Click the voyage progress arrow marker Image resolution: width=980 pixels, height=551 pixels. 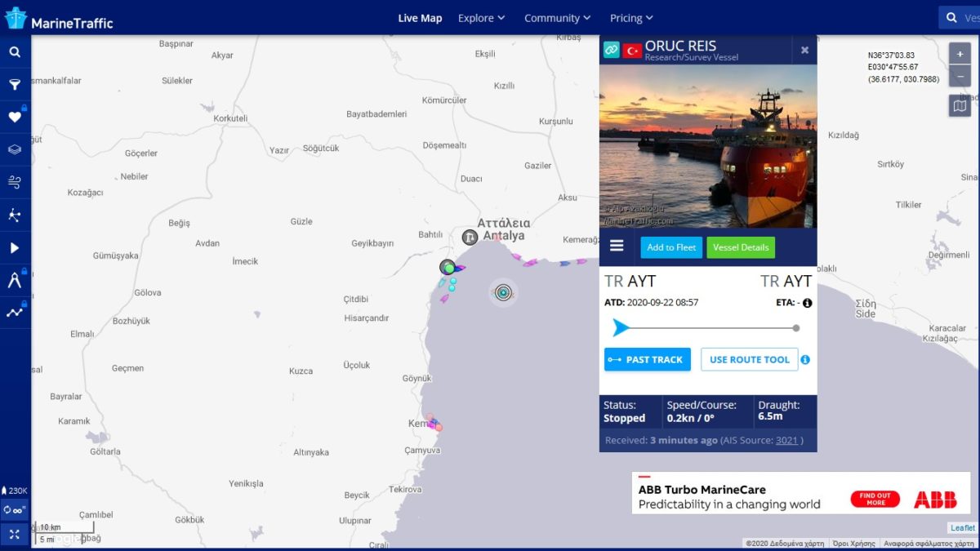pos(621,328)
